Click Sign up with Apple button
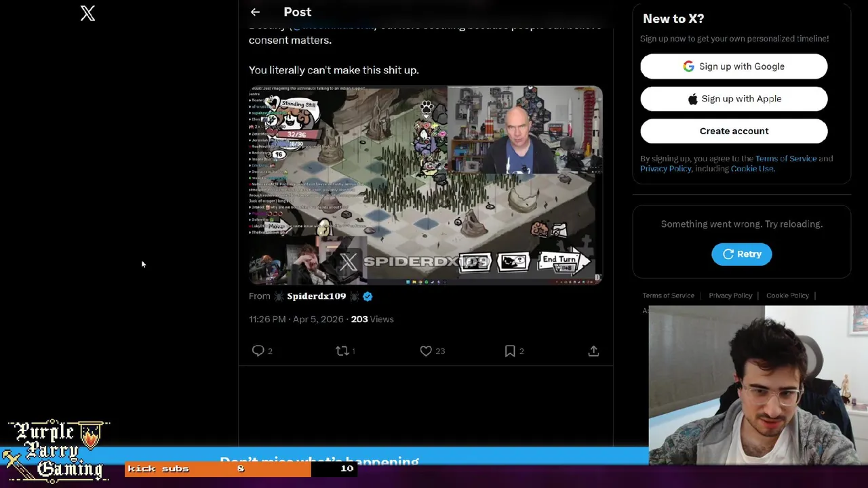Image resolution: width=868 pixels, height=488 pixels. tap(734, 99)
